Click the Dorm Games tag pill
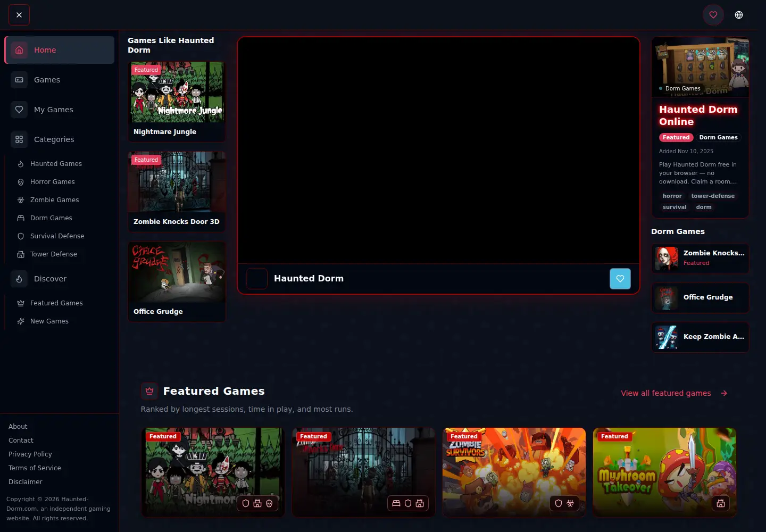 tap(718, 137)
